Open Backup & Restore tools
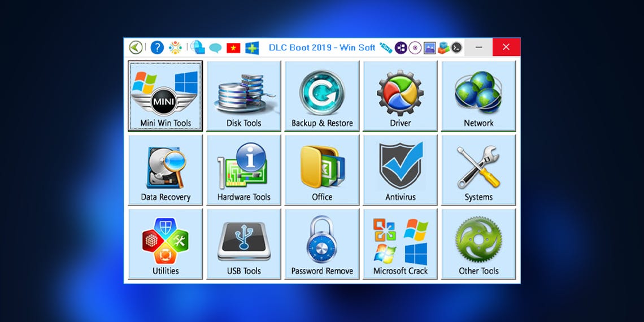Image resolution: width=644 pixels, height=322 pixels. click(x=322, y=96)
